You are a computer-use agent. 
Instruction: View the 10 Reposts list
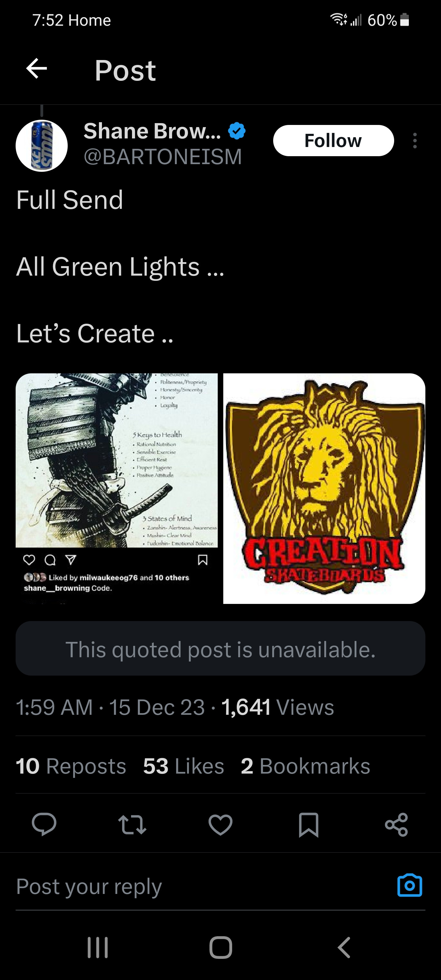[x=71, y=766]
